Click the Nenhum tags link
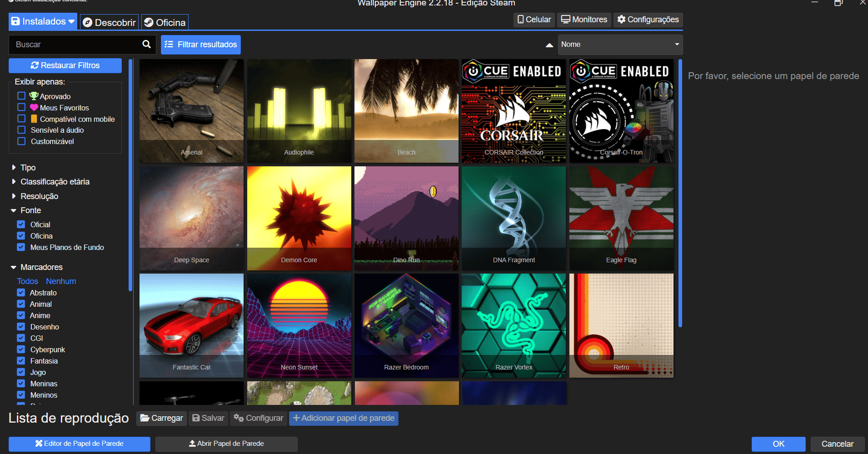868x454 pixels. coord(61,281)
